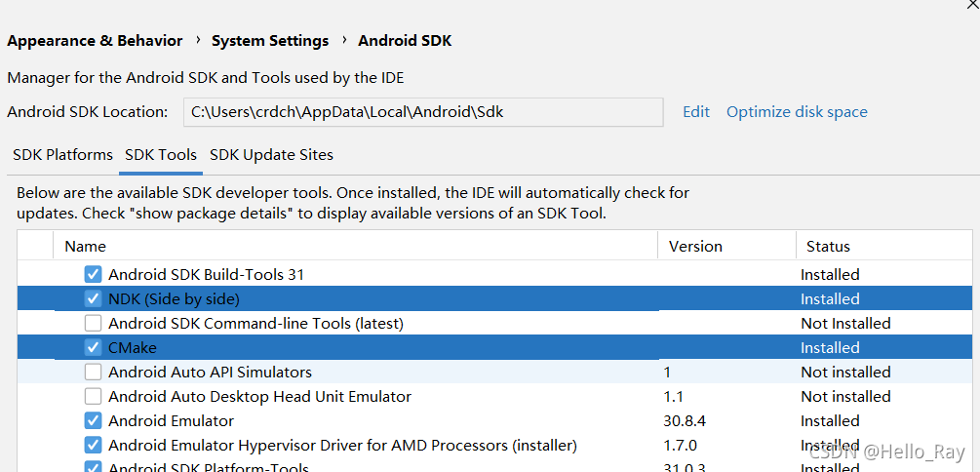Click the Android SDK Location path field
Image resolution: width=980 pixels, height=472 pixels.
pos(423,112)
